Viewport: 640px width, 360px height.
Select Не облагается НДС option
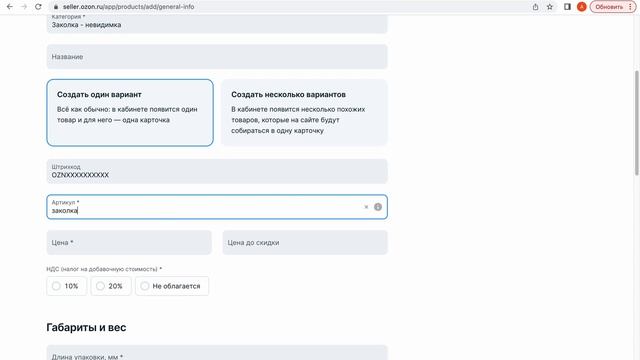[172, 286]
